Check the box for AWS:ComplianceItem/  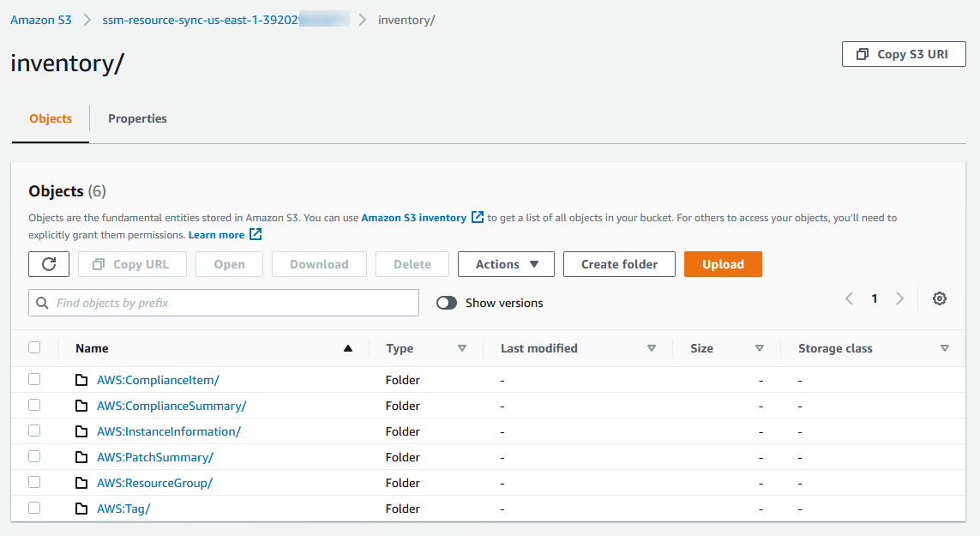34,379
